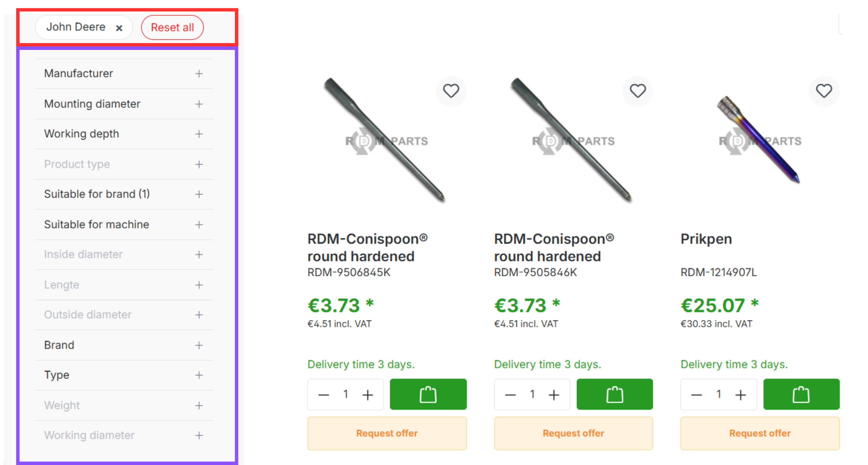
Task: Favorite the first RDM-Conispoon product
Action: pyautogui.click(x=451, y=91)
